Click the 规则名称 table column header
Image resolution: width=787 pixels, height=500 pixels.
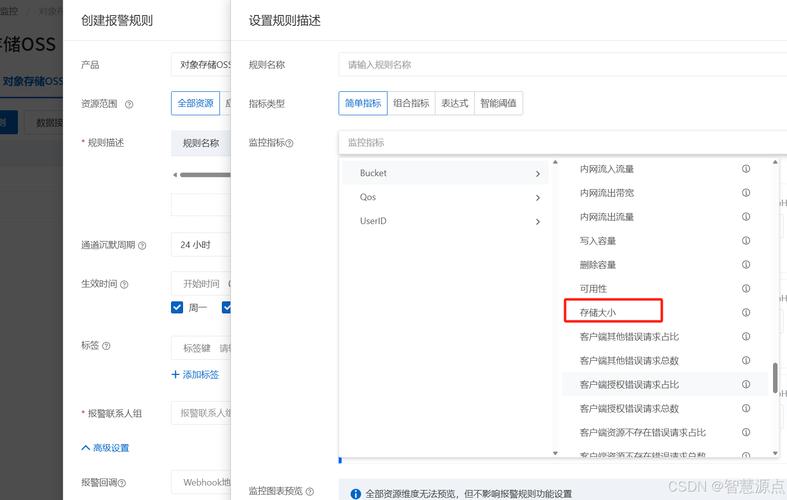click(201, 143)
